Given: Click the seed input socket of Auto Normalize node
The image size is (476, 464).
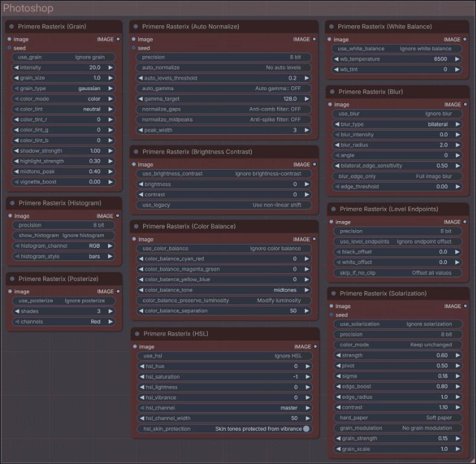Looking at the screenshot, I should coord(133,48).
